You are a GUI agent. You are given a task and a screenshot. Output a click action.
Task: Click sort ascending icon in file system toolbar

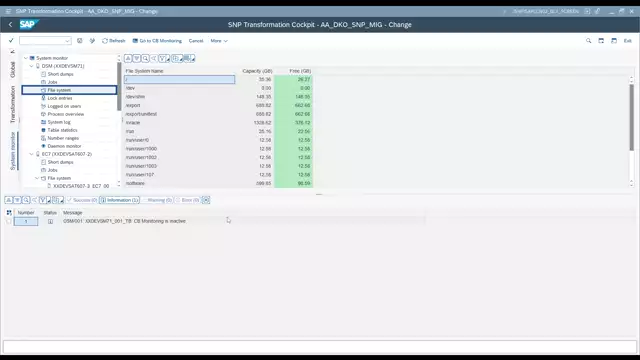click(x=128, y=59)
